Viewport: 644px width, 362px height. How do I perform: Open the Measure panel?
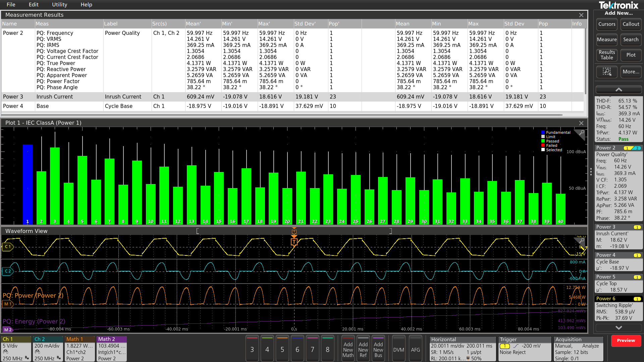[607, 40]
